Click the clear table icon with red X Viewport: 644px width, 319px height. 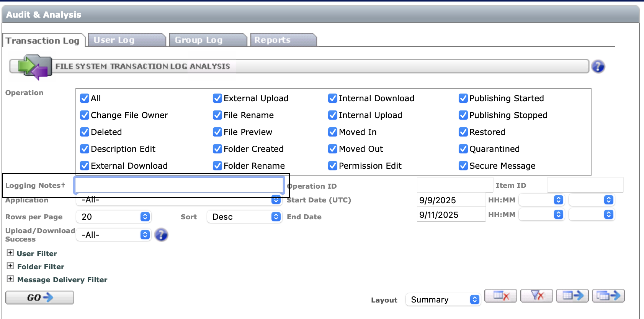[x=500, y=296]
